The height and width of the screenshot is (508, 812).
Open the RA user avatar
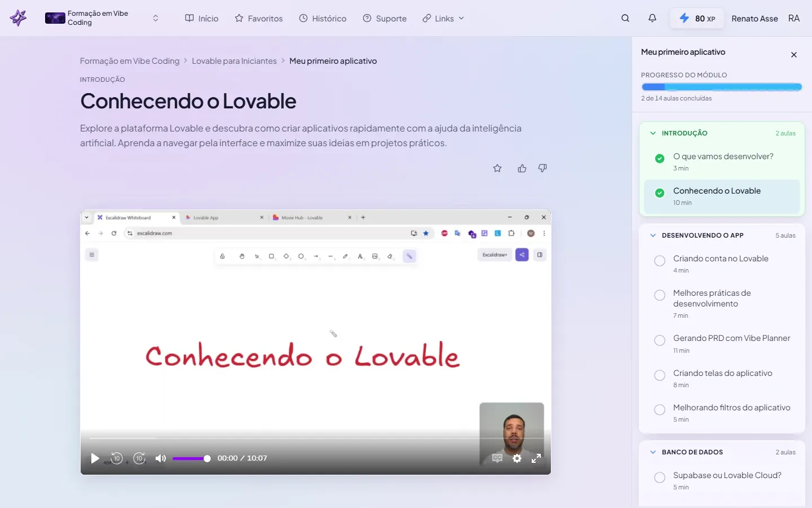coord(794,18)
